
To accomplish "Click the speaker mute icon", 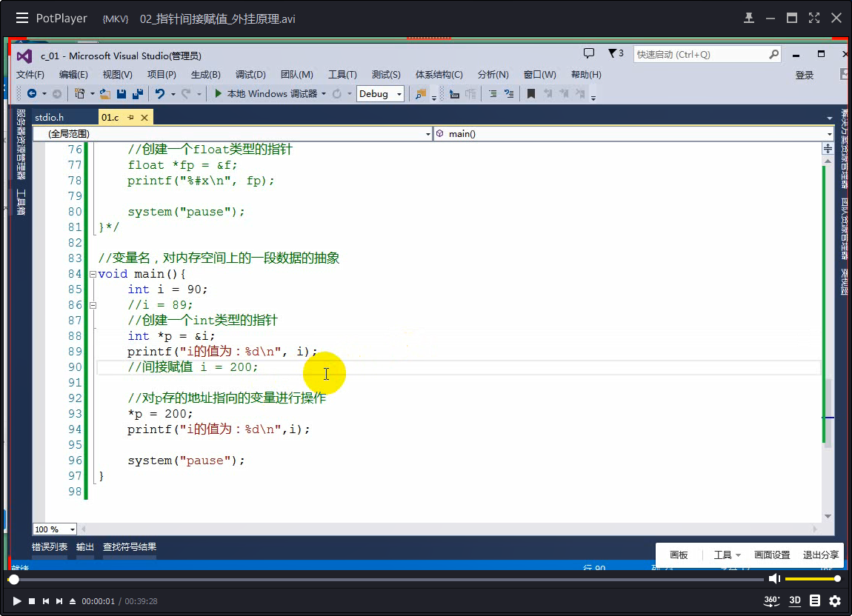I will (x=774, y=578).
